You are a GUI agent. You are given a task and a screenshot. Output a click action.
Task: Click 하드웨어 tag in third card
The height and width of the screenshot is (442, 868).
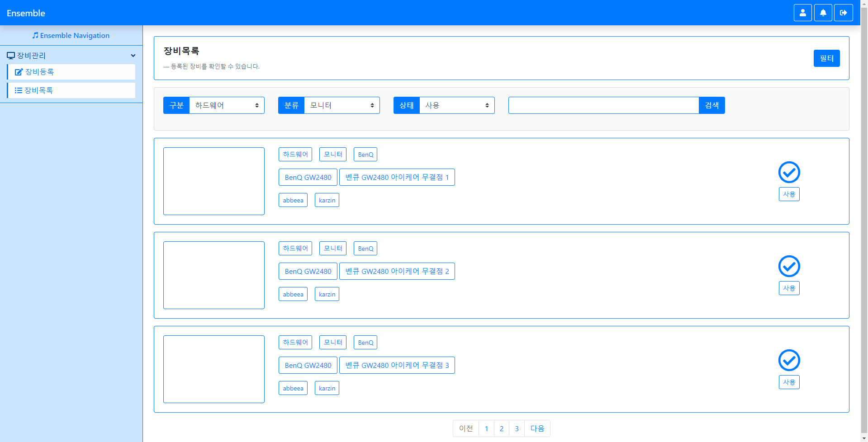[295, 342]
